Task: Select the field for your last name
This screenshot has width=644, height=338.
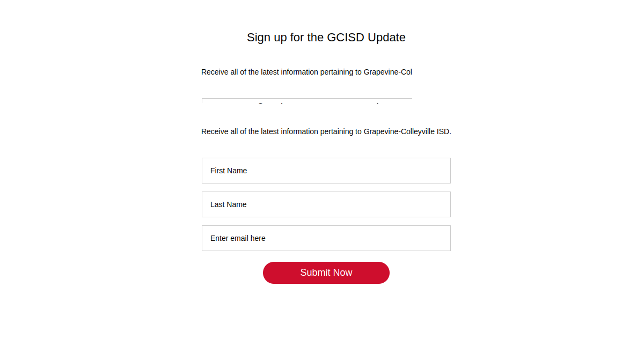Action: 326,204
